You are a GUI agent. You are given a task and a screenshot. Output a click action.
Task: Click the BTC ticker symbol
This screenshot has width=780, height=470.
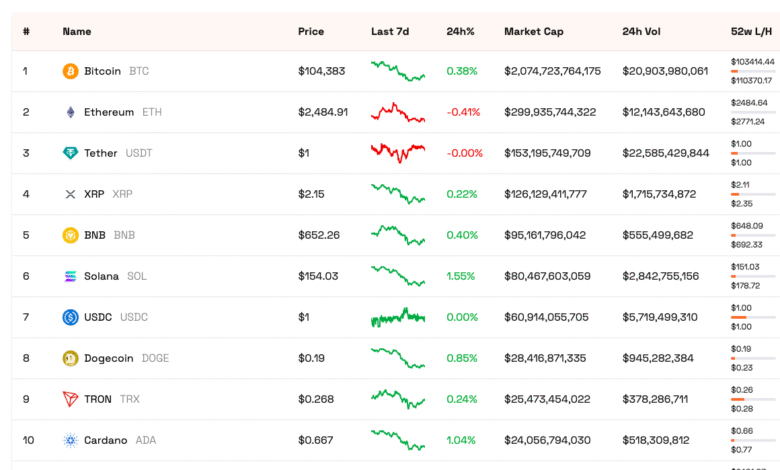[x=139, y=71]
